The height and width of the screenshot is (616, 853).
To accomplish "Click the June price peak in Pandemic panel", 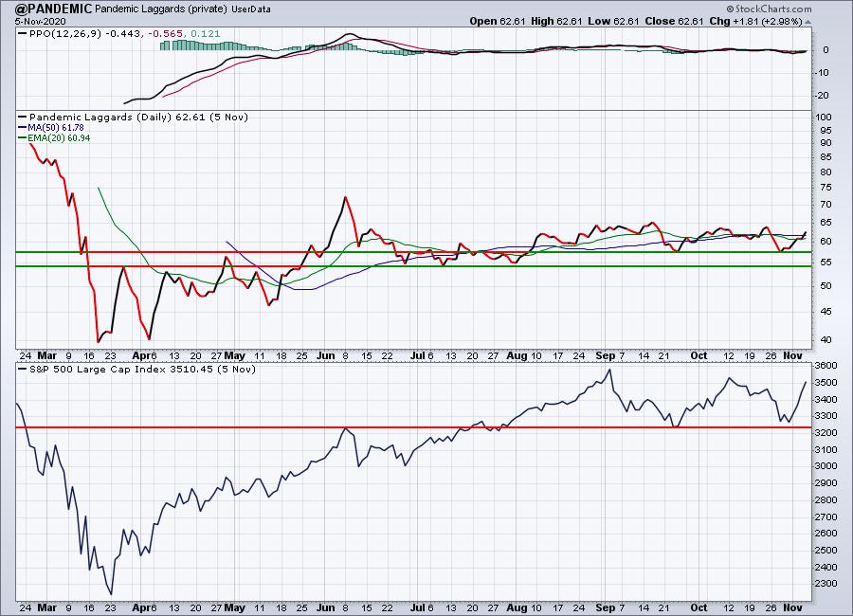I will (x=345, y=198).
